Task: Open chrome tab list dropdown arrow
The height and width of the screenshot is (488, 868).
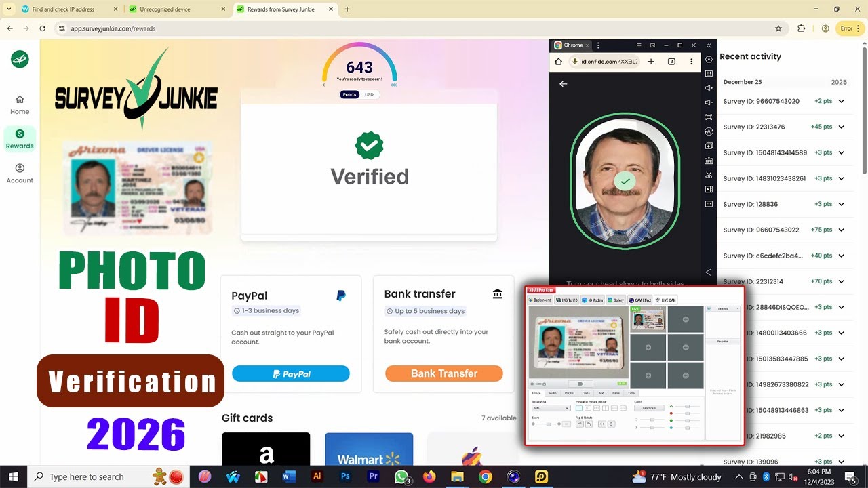Action: (x=9, y=9)
